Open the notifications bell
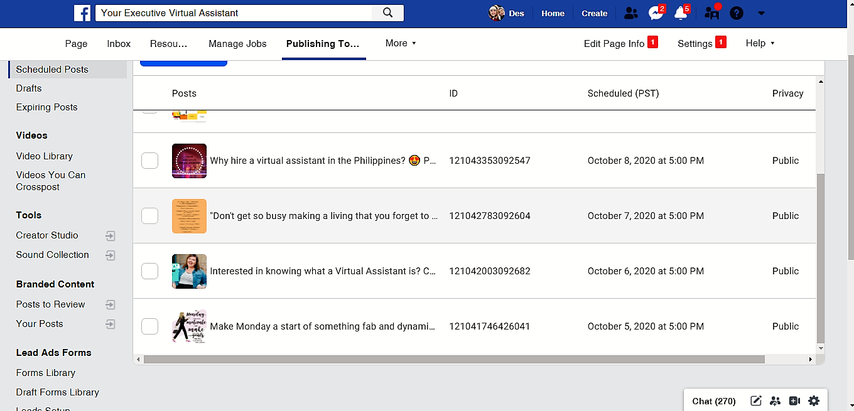 click(x=682, y=13)
